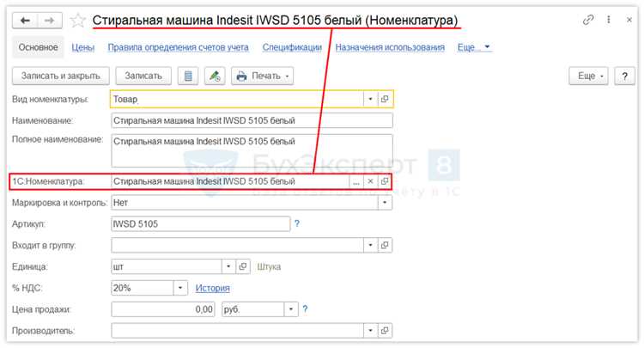Go back with the left arrow button

coord(25,21)
